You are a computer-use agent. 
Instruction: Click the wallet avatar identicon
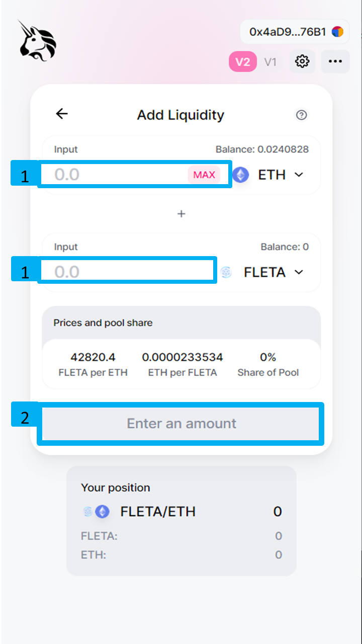pyautogui.click(x=337, y=32)
